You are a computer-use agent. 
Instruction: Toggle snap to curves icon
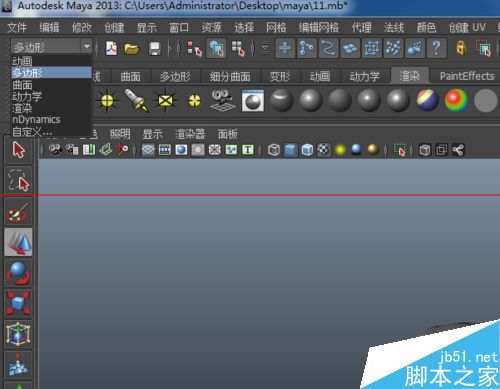(306, 48)
